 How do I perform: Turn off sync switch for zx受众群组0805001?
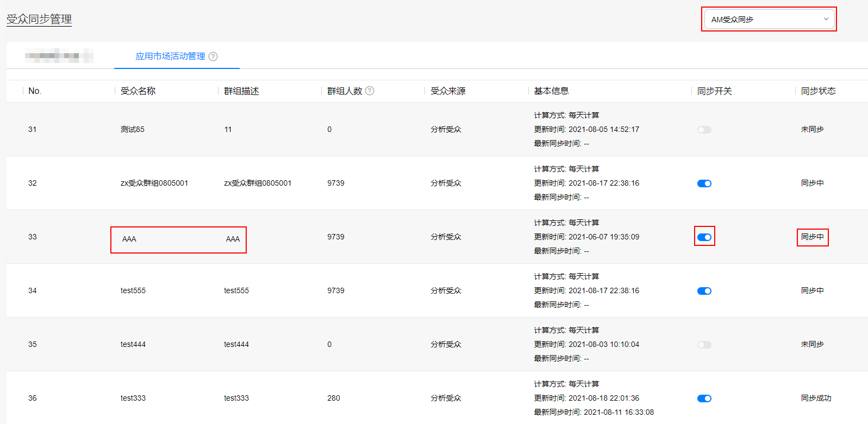pos(704,183)
